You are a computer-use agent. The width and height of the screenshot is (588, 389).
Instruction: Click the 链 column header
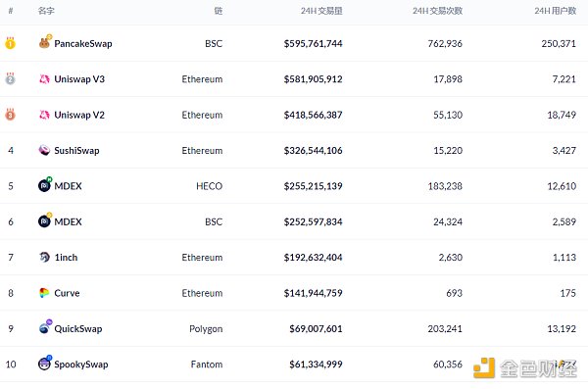coord(219,11)
